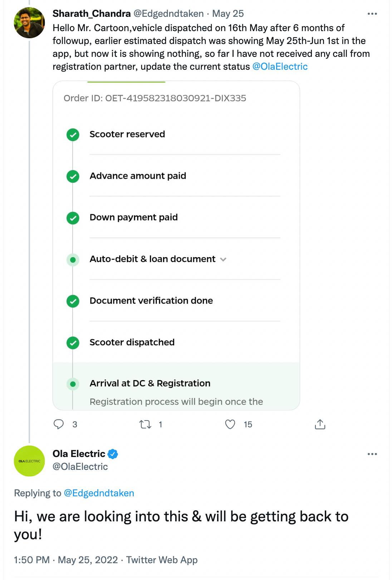Open Ola Electric's green profile avatar
This screenshot has width=392, height=580.
point(29,461)
